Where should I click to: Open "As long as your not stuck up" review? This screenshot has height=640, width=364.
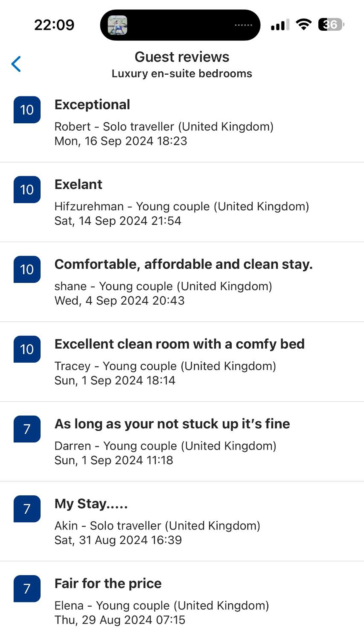coord(172,424)
